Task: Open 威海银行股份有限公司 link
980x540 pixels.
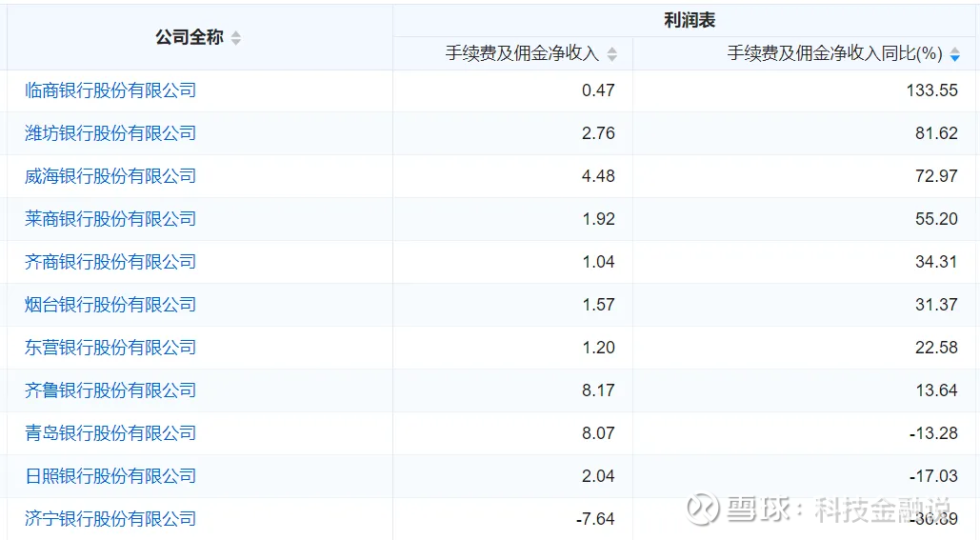Action: (110, 176)
